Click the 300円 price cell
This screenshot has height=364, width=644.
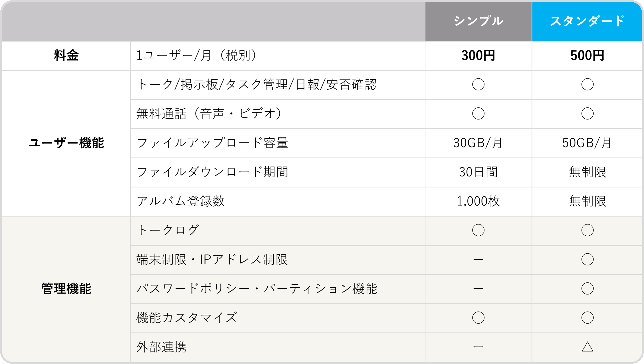(x=478, y=55)
